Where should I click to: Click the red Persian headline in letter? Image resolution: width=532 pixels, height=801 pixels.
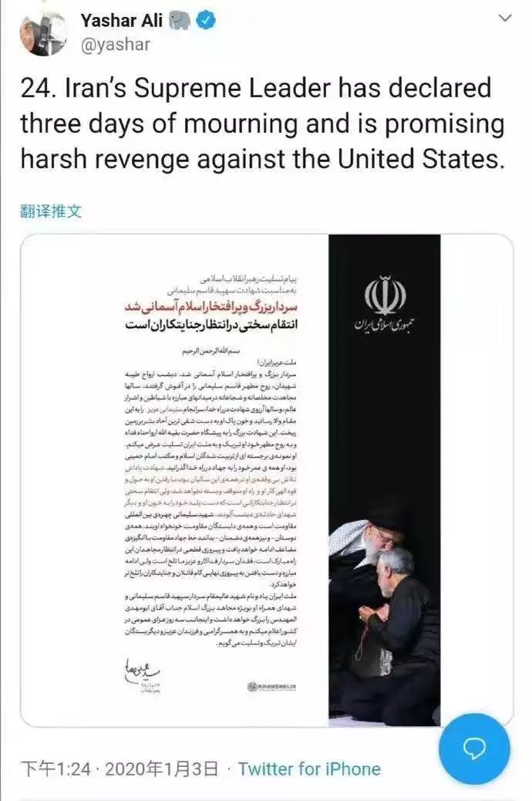click(211, 308)
